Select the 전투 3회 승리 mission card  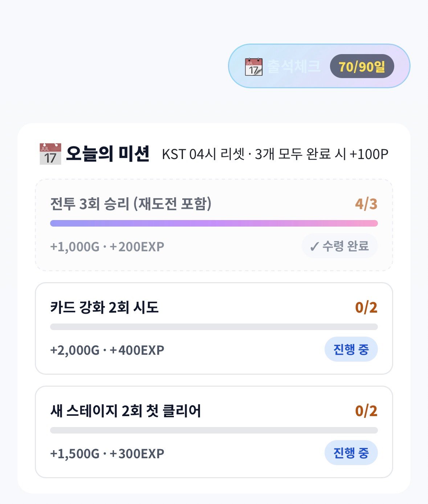point(214,225)
